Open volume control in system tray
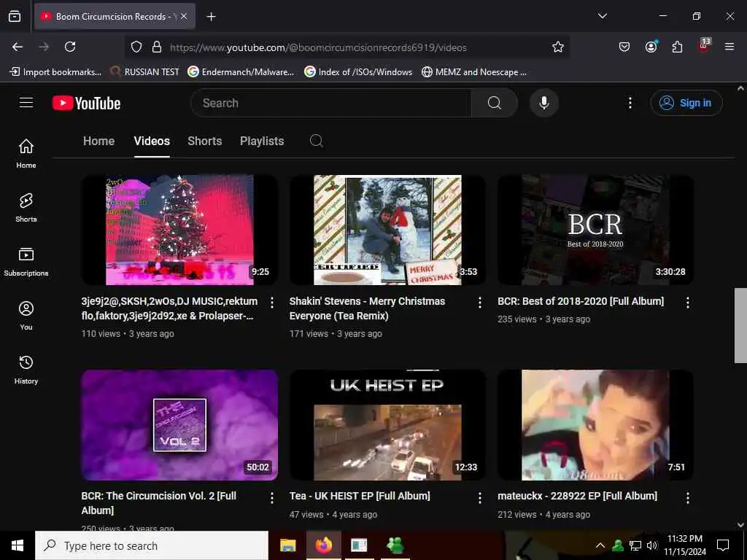The width and height of the screenshot is (747, 560). point(651,545)
